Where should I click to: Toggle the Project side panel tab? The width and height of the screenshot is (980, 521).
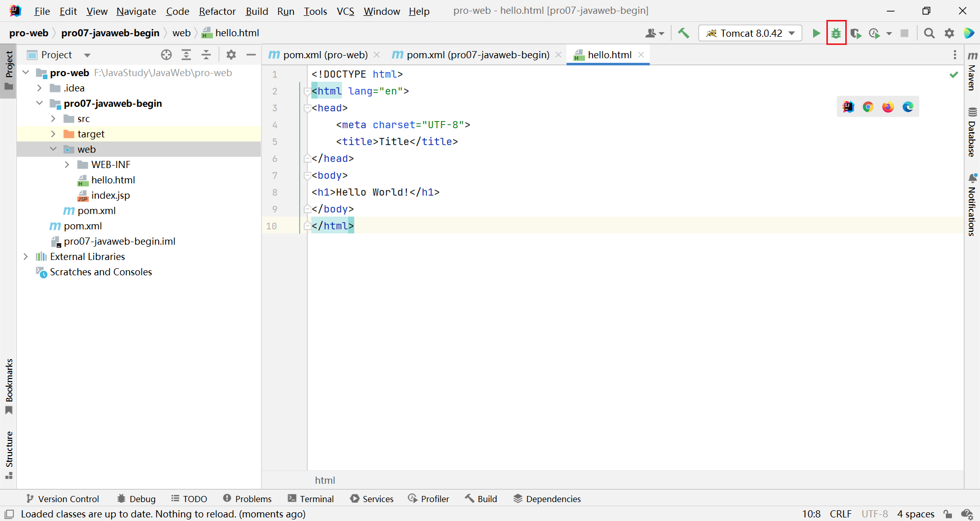9,70
